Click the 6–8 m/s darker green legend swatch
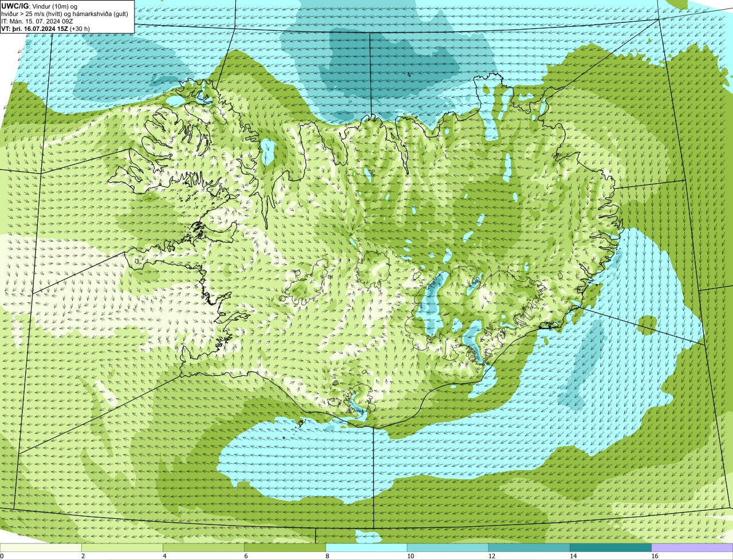The width and height of the screenshot is (733, 560). tap(285, 548)
